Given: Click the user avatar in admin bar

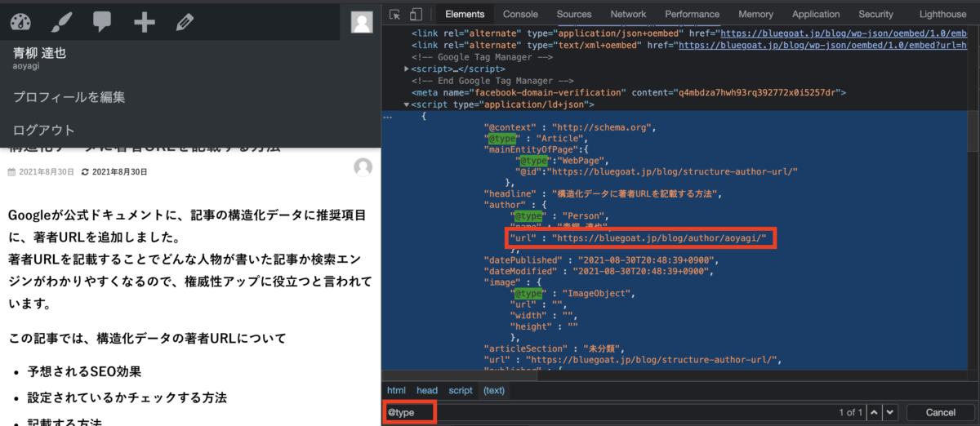Looking at the screenshot, I should click(362, 22).
